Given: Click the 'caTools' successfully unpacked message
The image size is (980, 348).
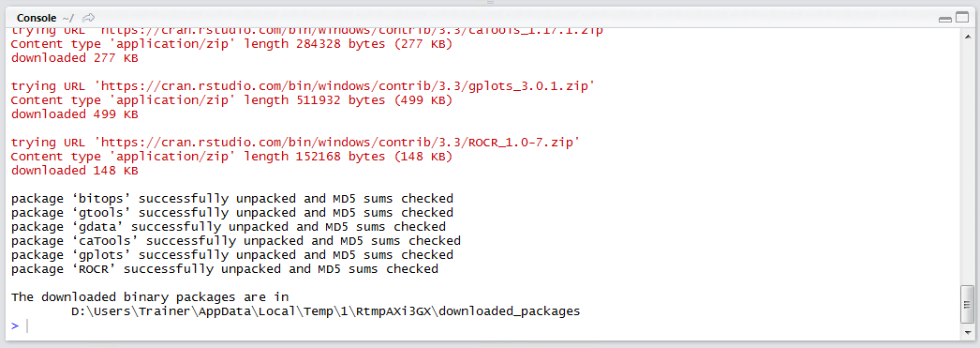Looking at the screenshot, I should click(235, 241).
